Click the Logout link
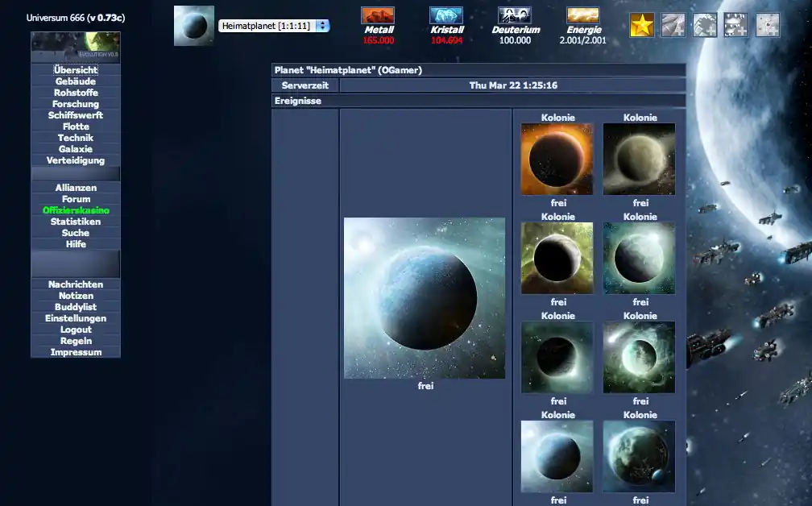Screen dimensions: 812x506 pyautogui.click(x=75, y=330)
